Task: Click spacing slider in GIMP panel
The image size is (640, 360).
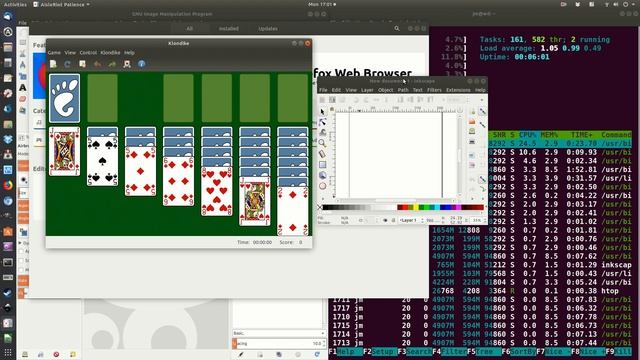Action: click(279, 344)
